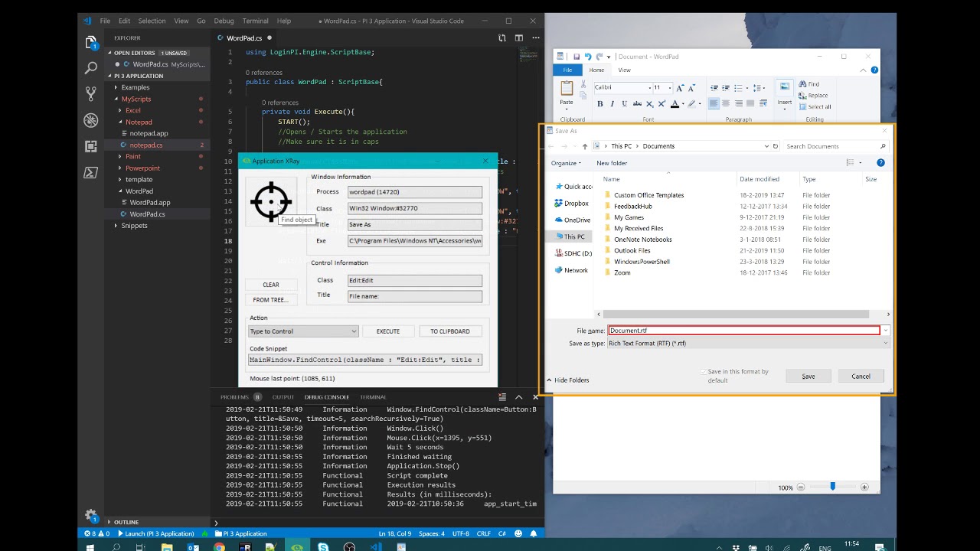The width and height of the screenshot is (980, 551).
Task: Open the Debug view in VS Code activity bar
Action: (x=91, y=120)
